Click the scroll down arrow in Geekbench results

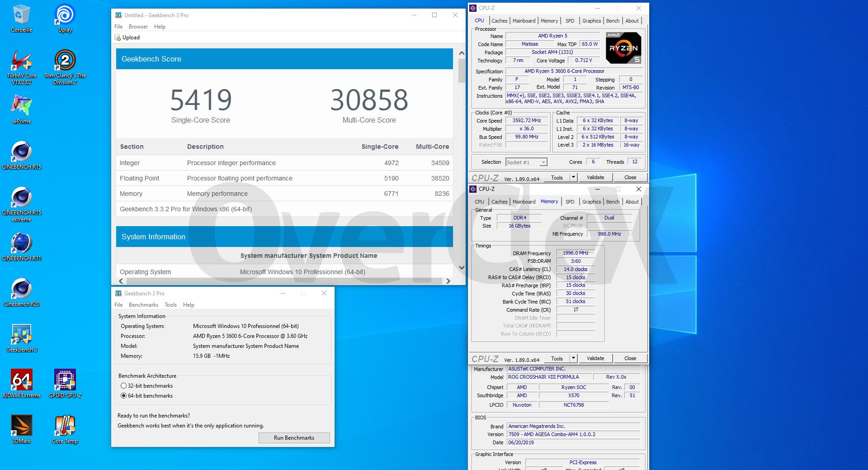click(462, 267)
